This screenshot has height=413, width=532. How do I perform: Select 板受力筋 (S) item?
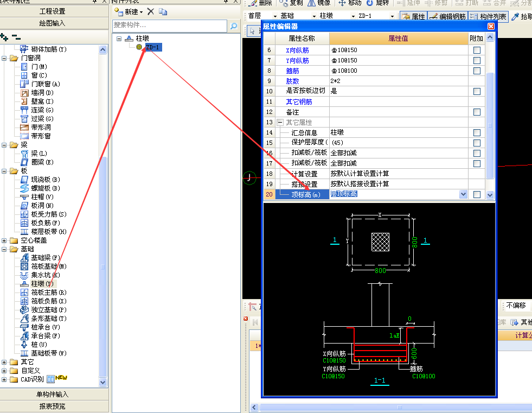pos(43,214)
